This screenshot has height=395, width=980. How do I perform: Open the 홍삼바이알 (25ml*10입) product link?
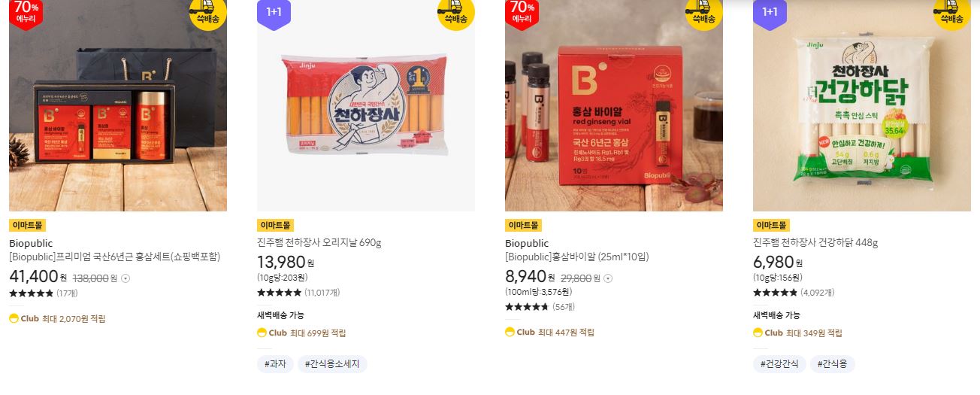(576, 257)
